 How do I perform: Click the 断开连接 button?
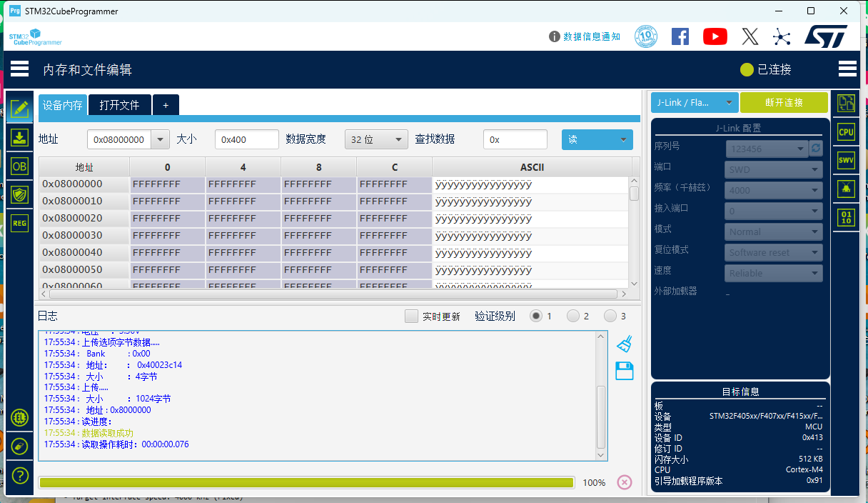tap(784, 103)
